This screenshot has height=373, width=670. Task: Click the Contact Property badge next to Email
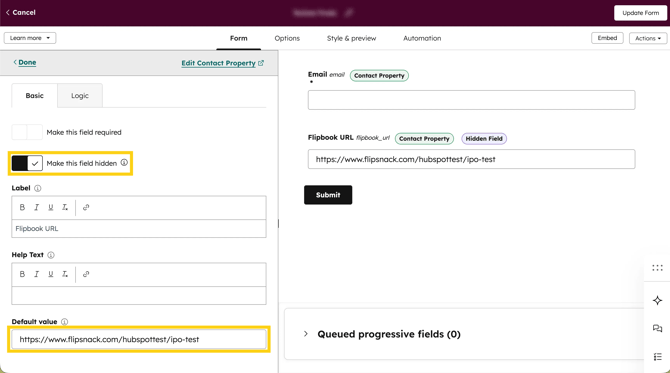click(x=379, y=76)
